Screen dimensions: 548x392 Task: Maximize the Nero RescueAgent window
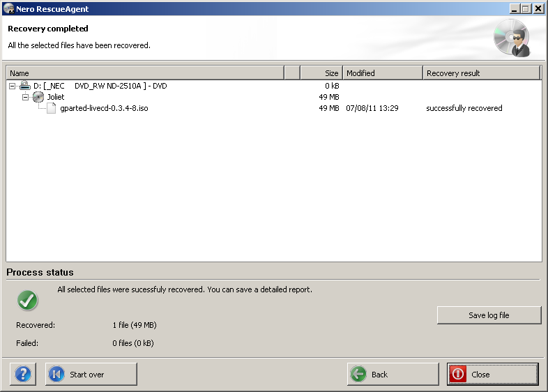coord(525,9)
